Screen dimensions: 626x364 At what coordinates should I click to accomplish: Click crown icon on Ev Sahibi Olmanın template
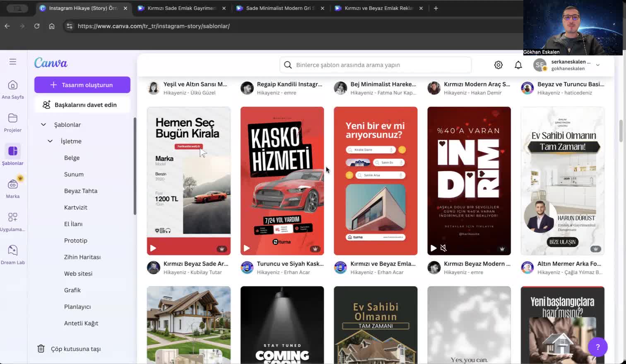(x=595, y=249)
